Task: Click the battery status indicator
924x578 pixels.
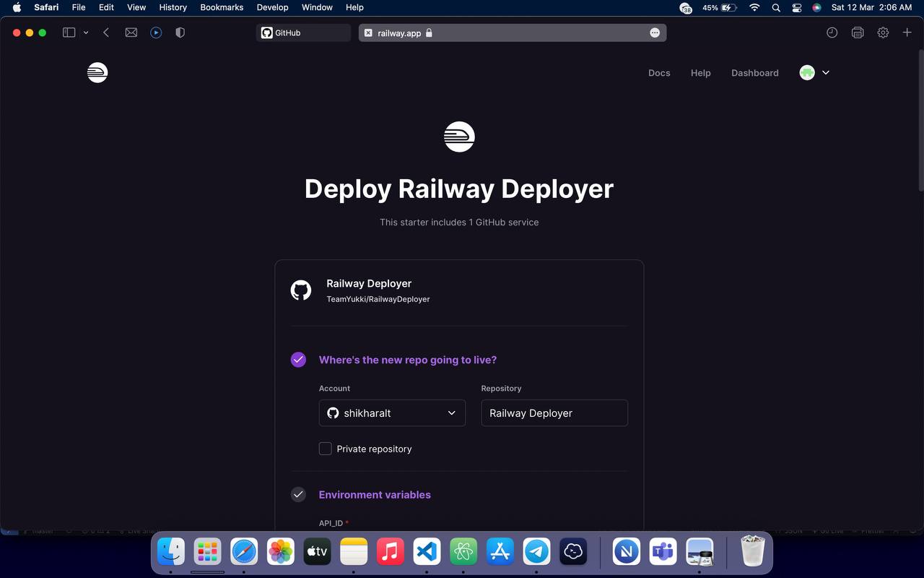Action: point(719,7)
